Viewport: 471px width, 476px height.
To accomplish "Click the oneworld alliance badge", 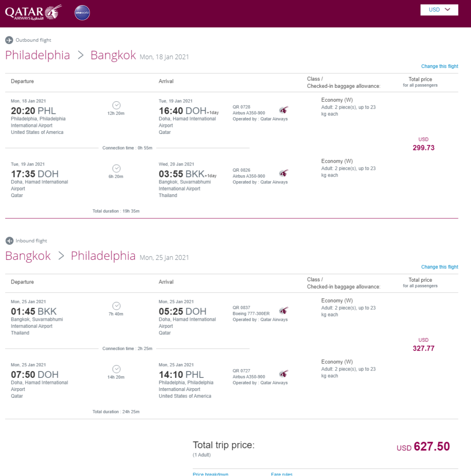I will coord(82,13).
